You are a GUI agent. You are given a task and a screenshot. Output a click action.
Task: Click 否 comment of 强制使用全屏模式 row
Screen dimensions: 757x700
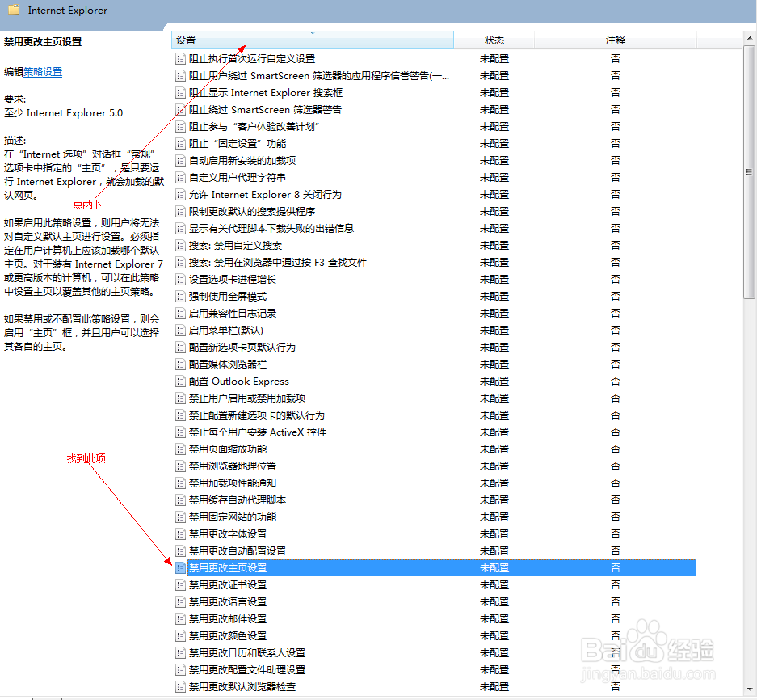(616, 297)
